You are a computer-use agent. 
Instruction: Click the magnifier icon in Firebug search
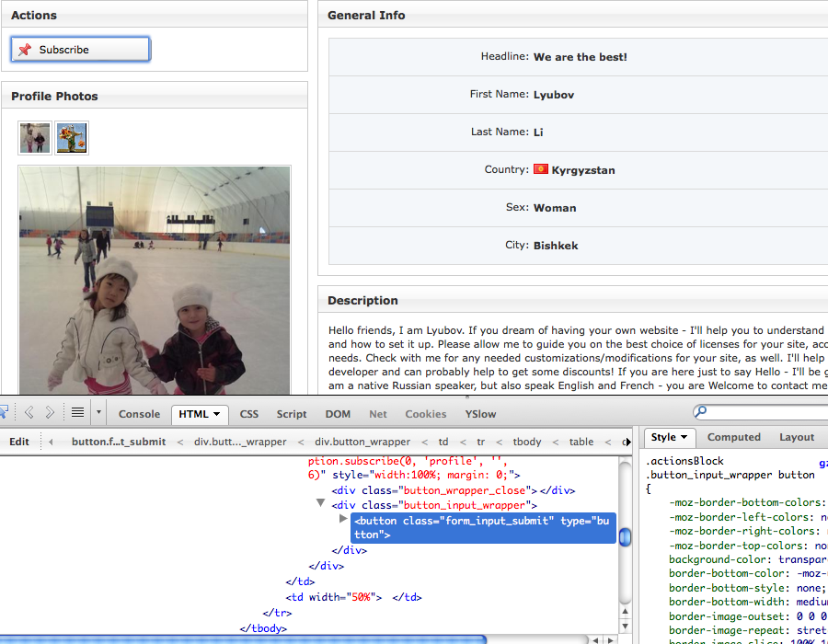(701, 412)
